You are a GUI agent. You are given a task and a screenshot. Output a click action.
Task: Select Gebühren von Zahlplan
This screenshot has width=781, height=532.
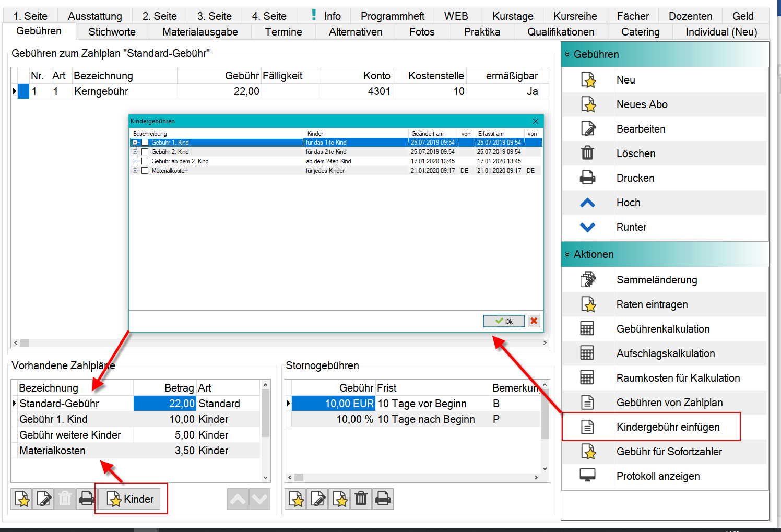[664, 403]
